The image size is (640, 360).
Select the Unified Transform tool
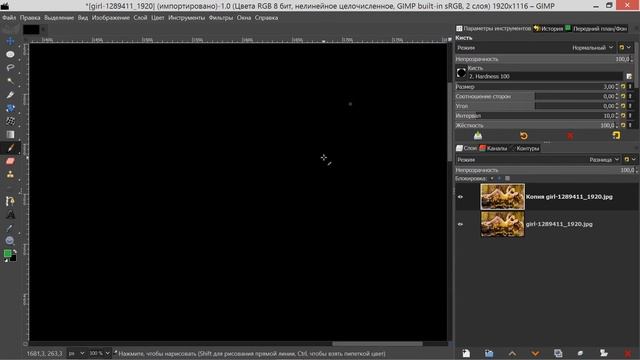[10, 108]
